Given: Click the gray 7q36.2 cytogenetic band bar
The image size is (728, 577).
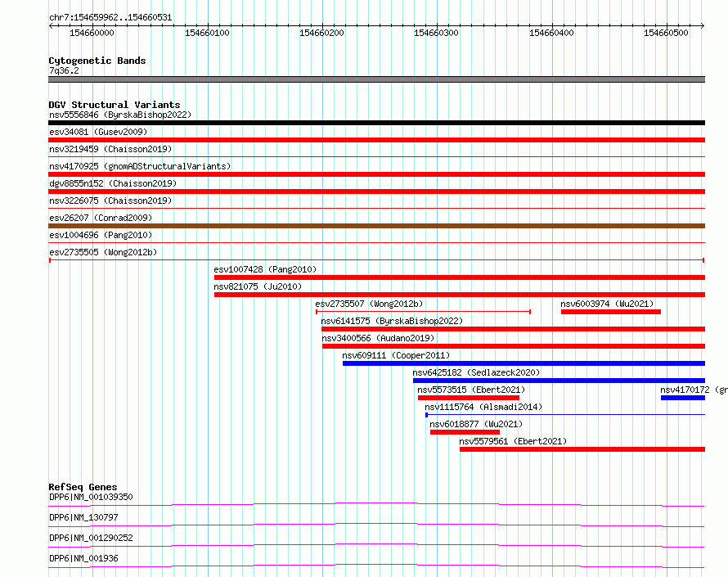Looking at the screenshot, I should click(x=376, y=79).
